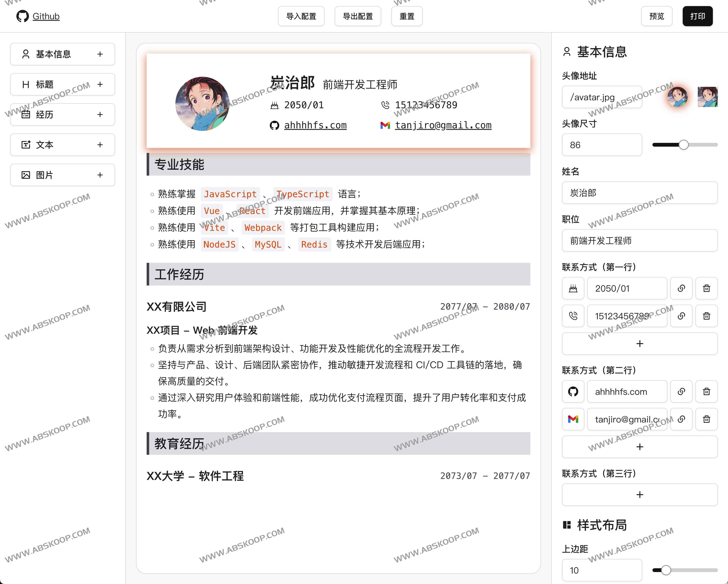Click 导出配置 export config button
Screen dimensions: 728x584
click(357, 16)
